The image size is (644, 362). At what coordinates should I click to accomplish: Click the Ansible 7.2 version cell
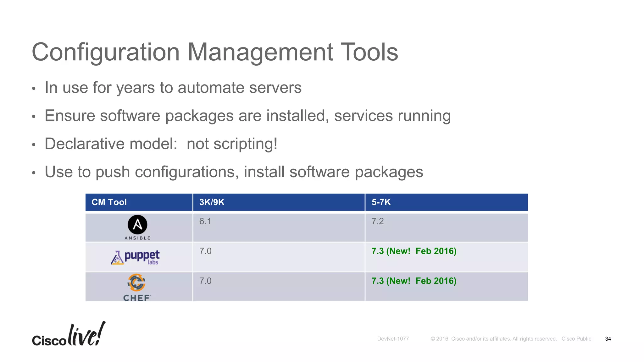click(x=377, y=222)
